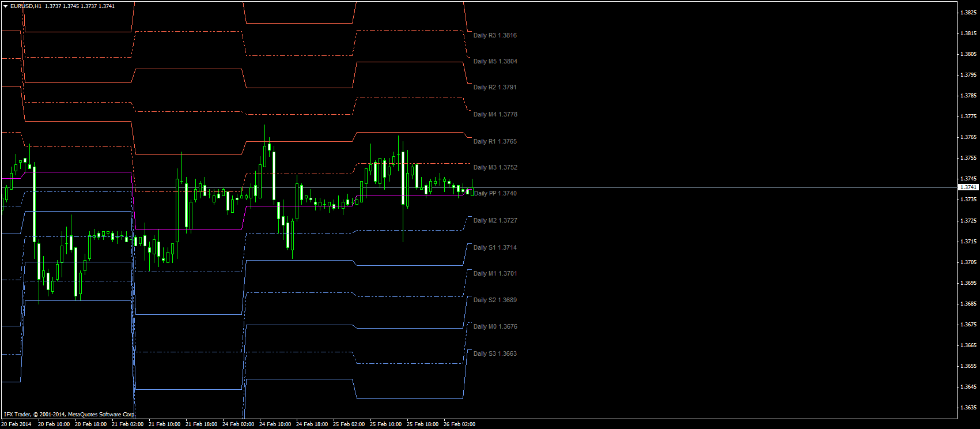The image size is (980, 429).
Task: Click the 25 Feb 18:00 time label
Action: 422,424
